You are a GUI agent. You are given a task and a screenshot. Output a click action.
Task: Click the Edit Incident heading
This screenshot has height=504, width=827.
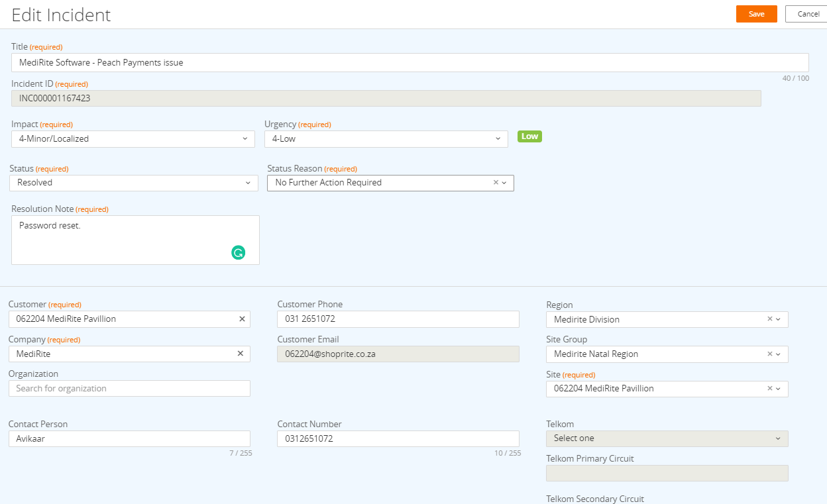pyautogui.click(x=62, y=15)
